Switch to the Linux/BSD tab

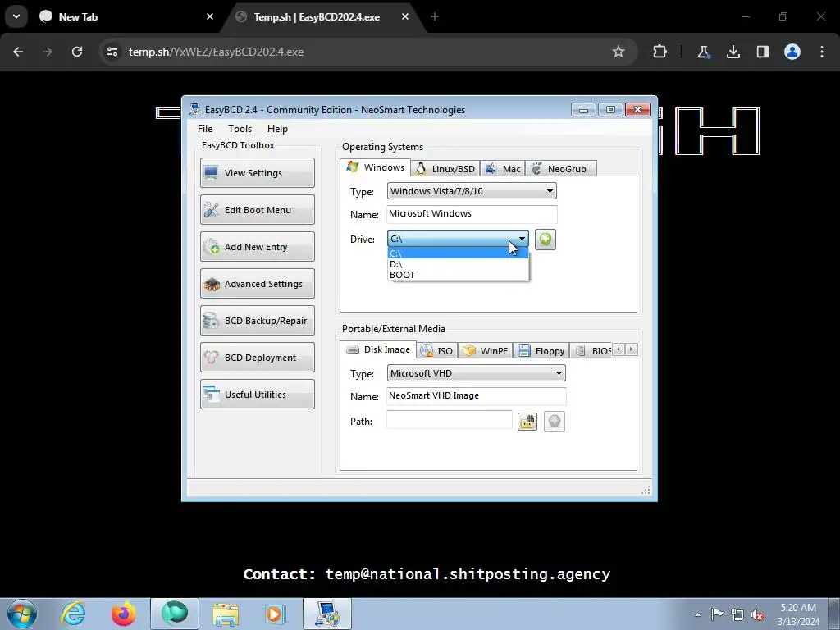445,169
